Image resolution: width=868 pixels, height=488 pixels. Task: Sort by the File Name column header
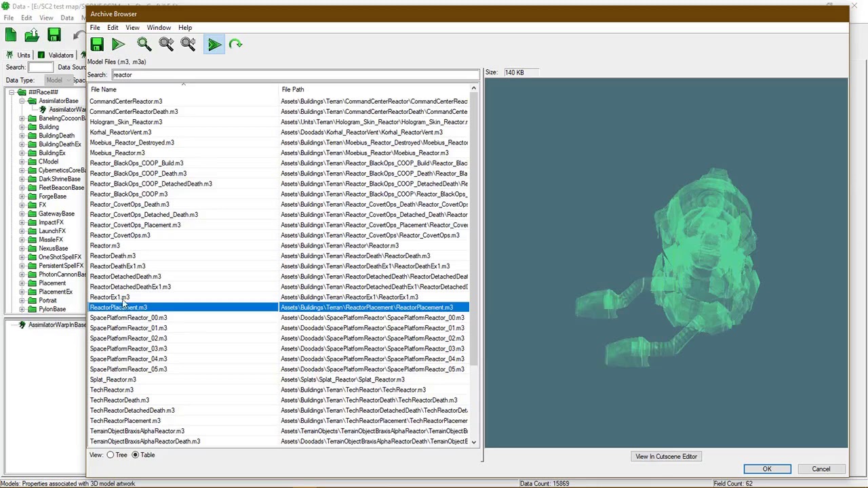tap(183, 89)
